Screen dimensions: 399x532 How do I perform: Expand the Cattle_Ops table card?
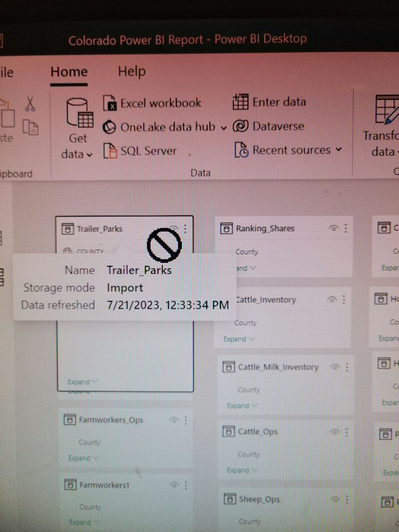tap(242, 470)
